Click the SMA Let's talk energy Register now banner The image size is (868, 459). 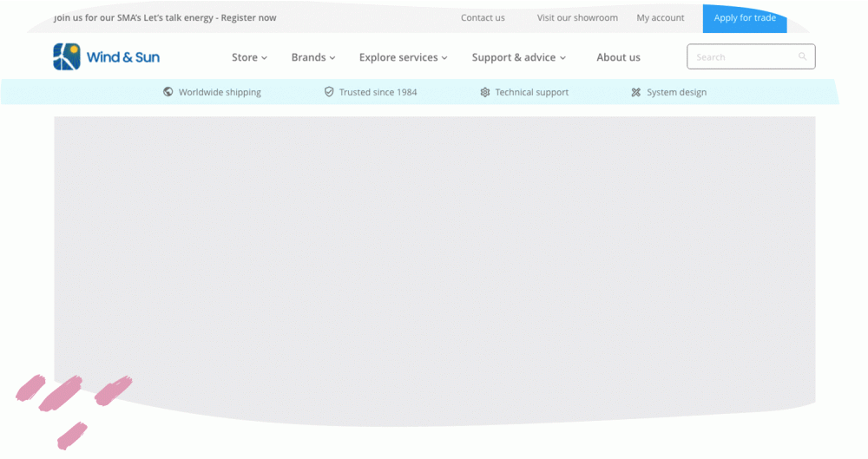click(x=165, y=17)
